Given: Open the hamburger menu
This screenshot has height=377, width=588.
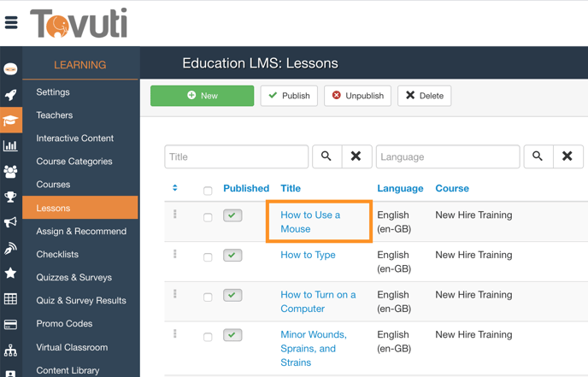Looking at the screenshot, I should click(11, 22).
